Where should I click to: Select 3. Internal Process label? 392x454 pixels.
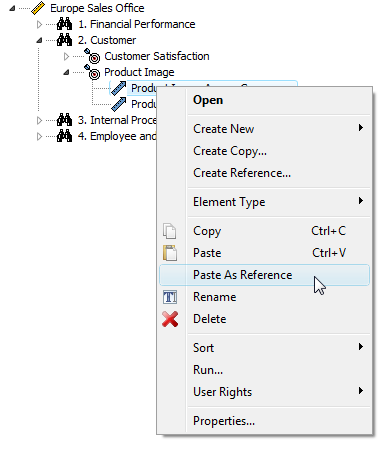point(117,120)
